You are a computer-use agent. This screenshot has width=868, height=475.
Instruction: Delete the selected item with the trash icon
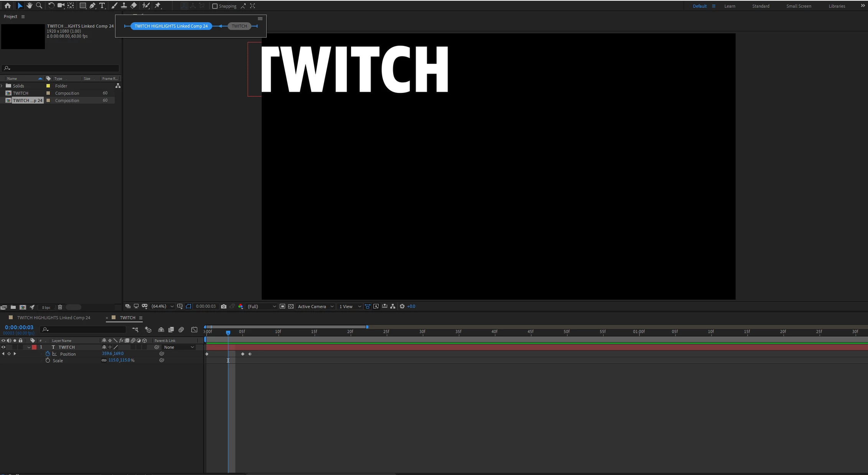point(60,307)
